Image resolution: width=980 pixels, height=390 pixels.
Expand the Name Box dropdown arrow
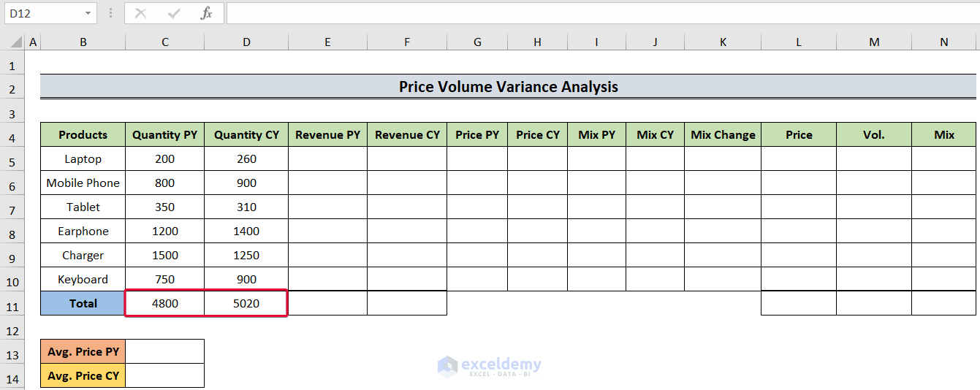point(88,13)
